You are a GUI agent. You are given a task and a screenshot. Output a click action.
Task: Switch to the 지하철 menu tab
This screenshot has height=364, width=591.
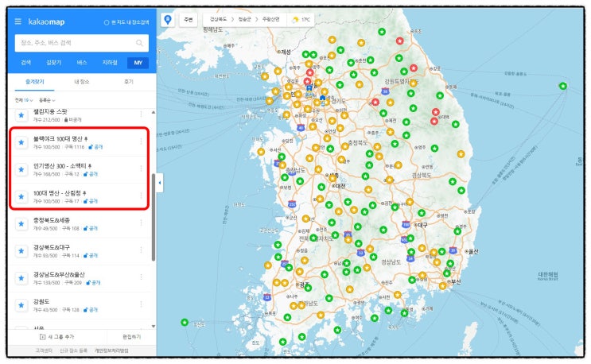110,63
